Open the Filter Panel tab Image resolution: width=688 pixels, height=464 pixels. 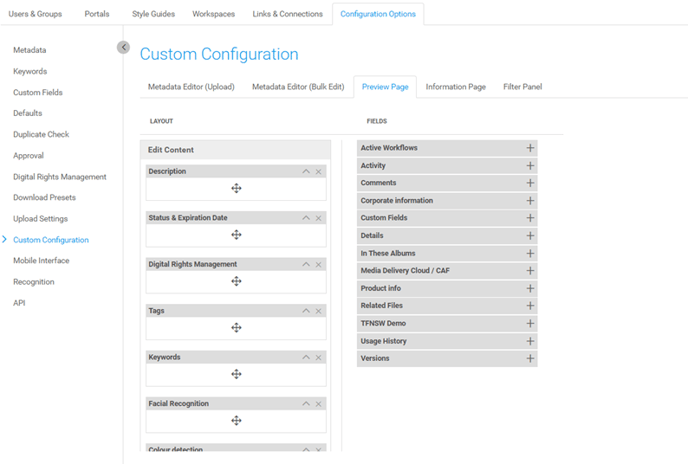(x=522, y=87)
